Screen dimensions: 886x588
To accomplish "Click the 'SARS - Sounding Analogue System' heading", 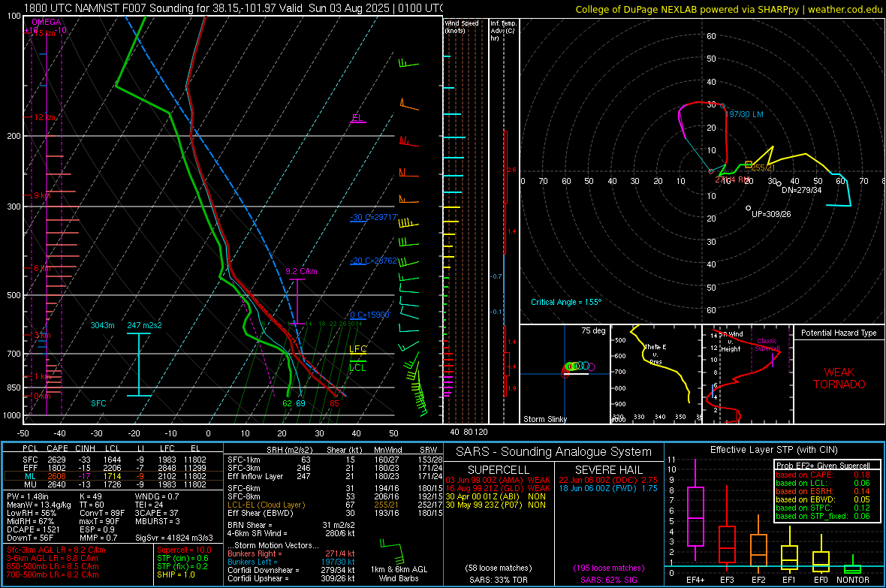I will (554, 452).
